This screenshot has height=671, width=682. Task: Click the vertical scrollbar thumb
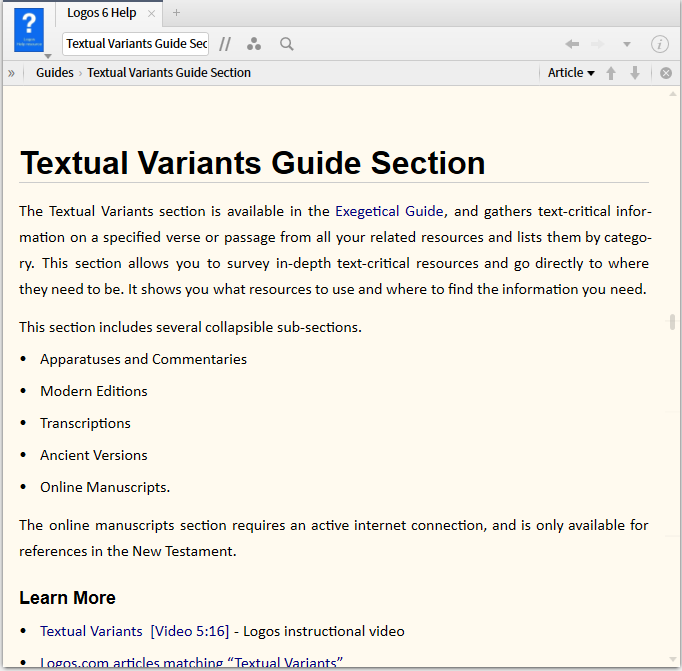672,322
